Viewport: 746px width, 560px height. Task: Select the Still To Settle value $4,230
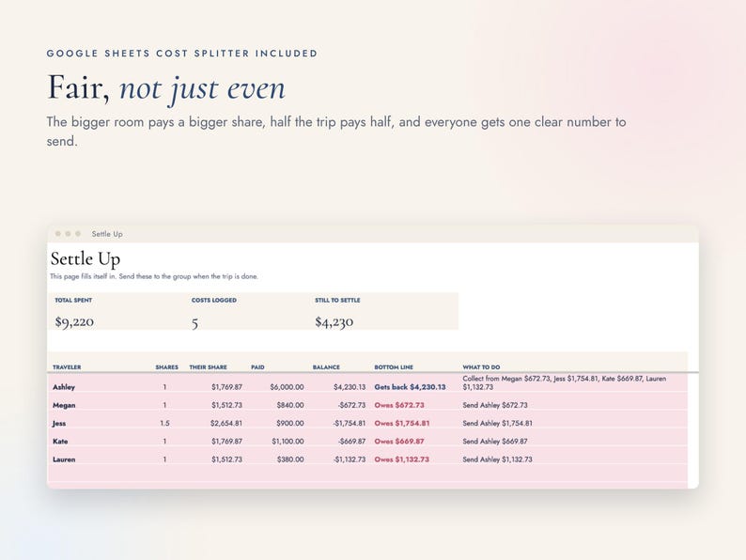[x=334, y=322]
